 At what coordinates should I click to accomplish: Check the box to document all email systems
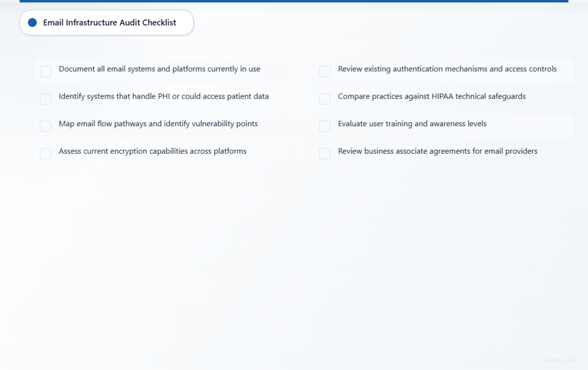tap(45, 71)
